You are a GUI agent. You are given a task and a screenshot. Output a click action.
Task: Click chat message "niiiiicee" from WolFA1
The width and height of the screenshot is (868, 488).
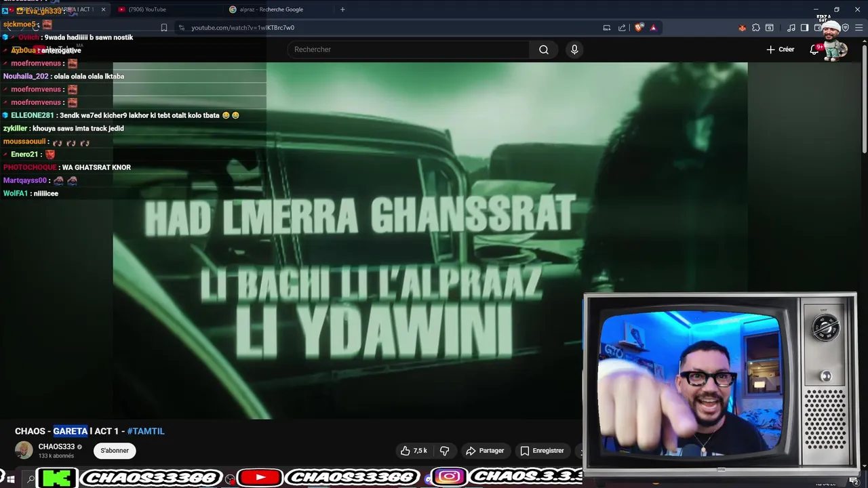click(x=46, y=194)
